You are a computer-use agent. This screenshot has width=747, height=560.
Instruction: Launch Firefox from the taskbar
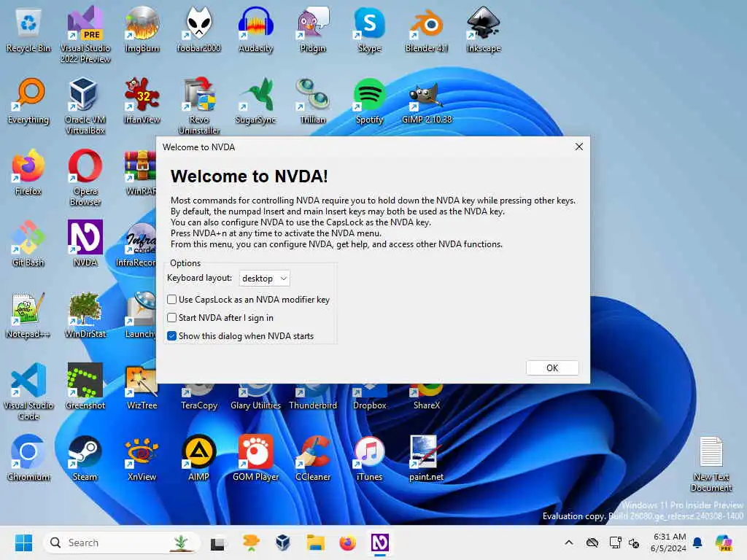[x=348, y=542]
